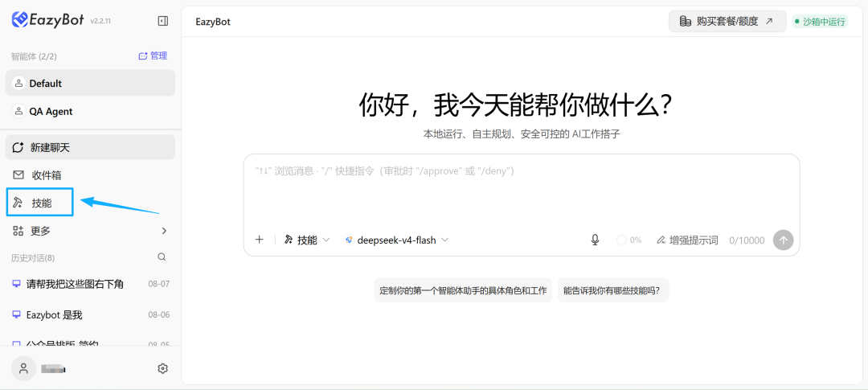Click the EazyBot title in the header
The width and height of the screenshot is (868, 390).
[212, 22]
